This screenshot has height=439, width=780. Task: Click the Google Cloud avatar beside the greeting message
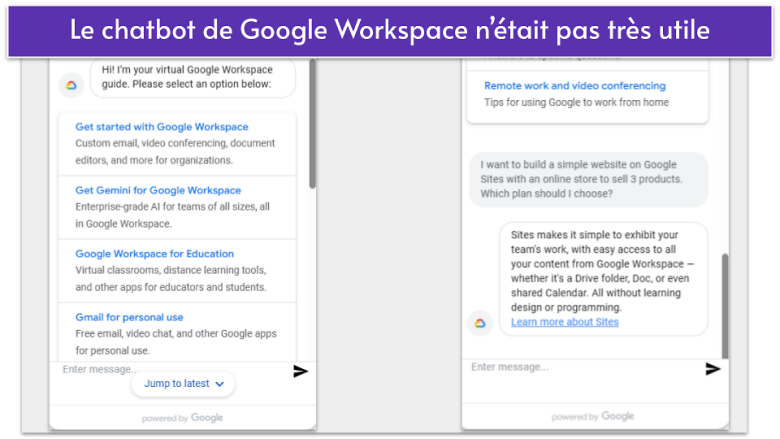pyautogui.click(x=72, y=86)
